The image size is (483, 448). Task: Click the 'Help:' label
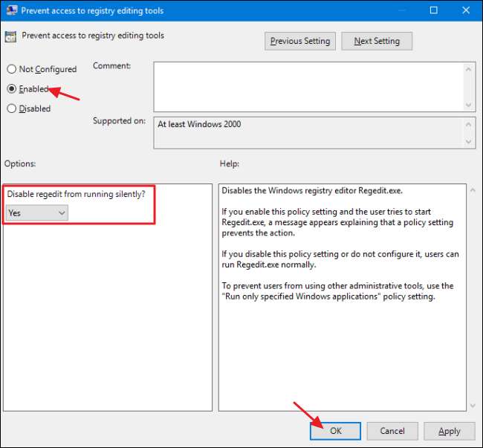point(230,163)
